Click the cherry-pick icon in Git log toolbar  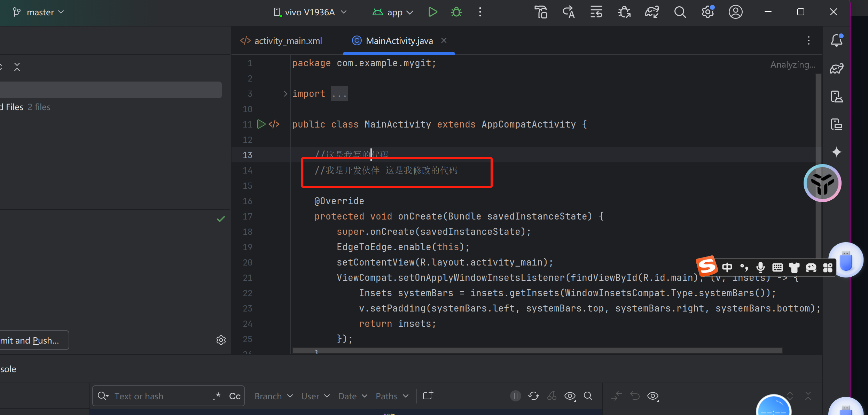coord(552,396)
